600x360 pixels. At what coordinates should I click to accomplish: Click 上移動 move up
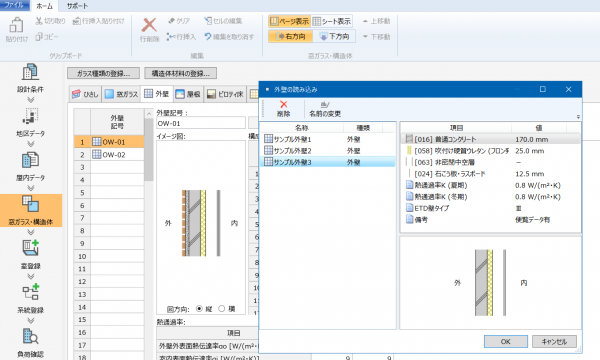376,21
